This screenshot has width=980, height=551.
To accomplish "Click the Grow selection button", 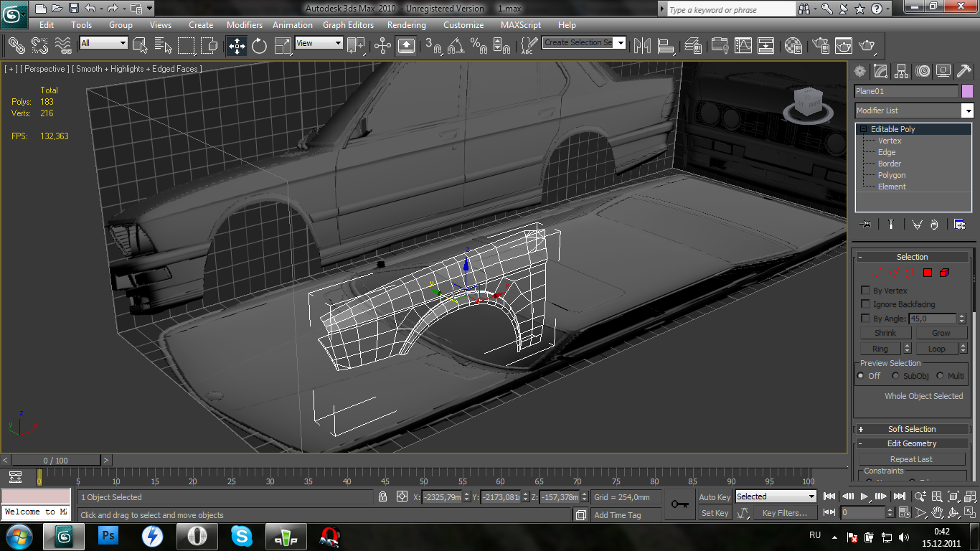I will pyautogui.click(x=941, y=333).
